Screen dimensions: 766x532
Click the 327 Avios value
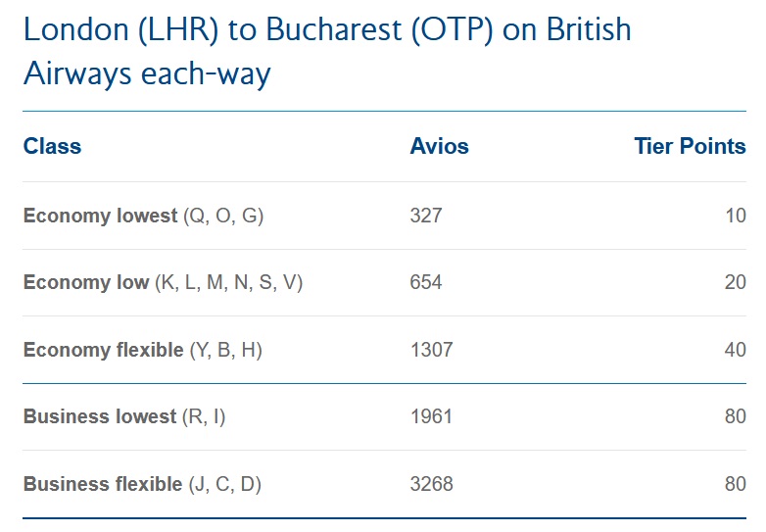(x=426, y=216)
